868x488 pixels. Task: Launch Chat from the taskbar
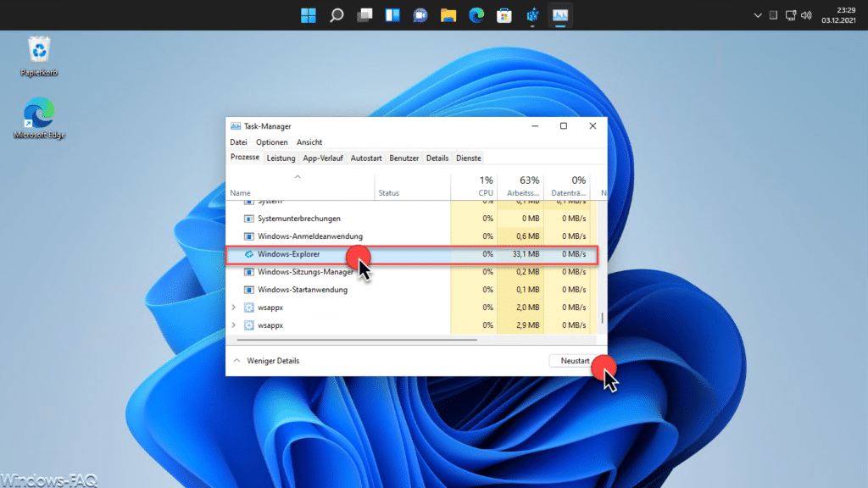(x=420, y=15)
